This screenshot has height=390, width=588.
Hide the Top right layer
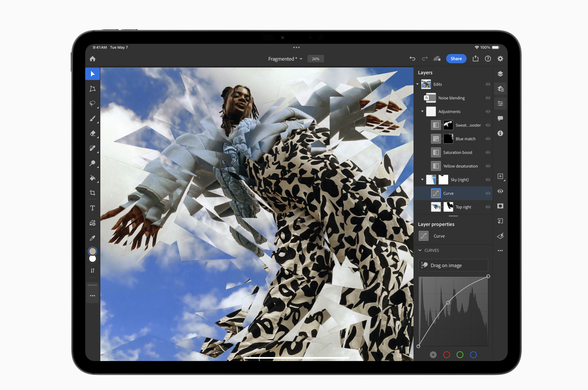[x=488, y=207]
